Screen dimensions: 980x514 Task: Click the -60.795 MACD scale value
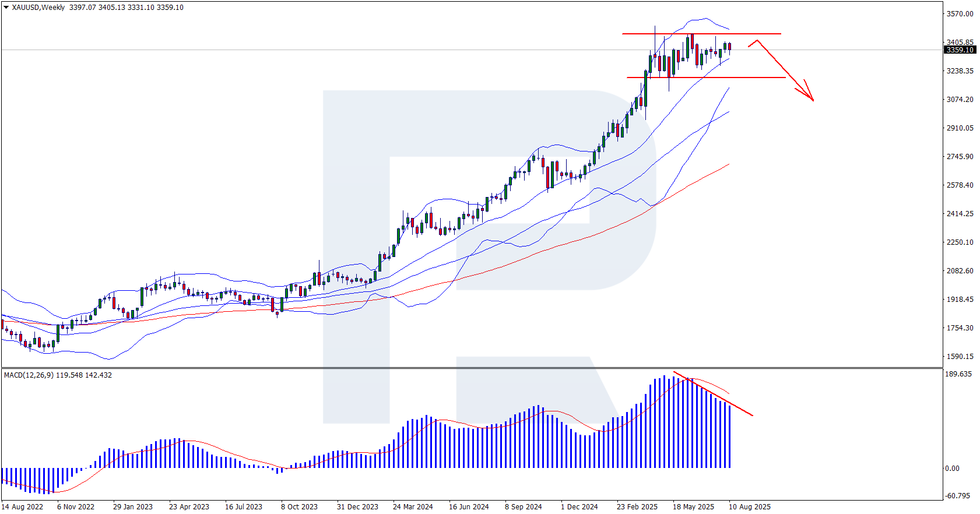pos(958,496)
